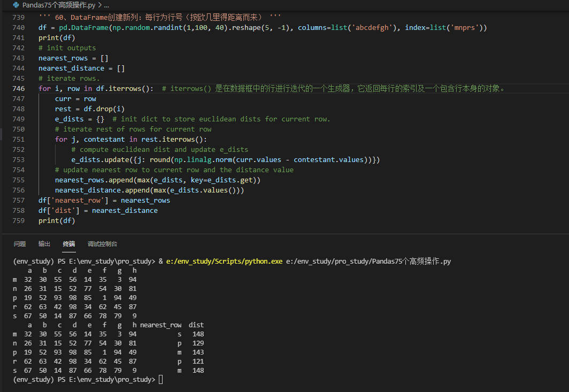Focus the terminal cursor at the last prompt
Viewport: 569px width, 392px height.
tap(161, 380)
